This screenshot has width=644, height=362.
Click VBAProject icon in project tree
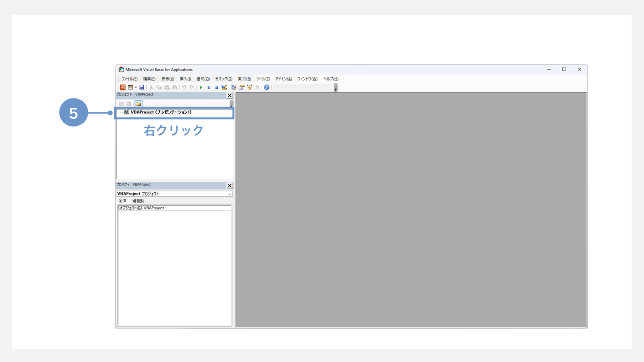click(x=126, y=112)
